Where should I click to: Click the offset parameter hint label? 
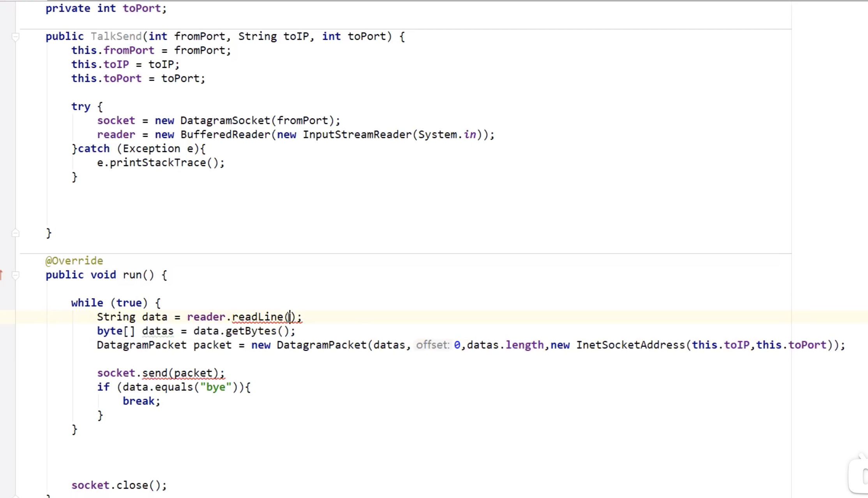pyautogui.click(x=432, y=345)
